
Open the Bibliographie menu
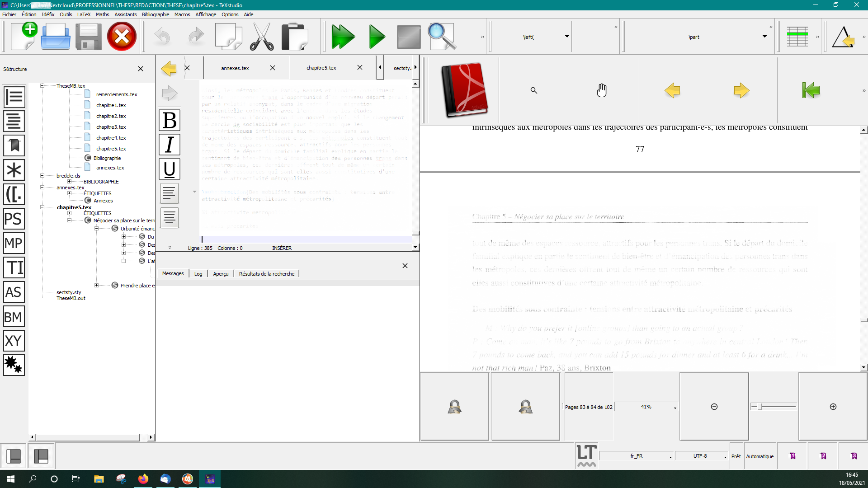tap(155, 14)
